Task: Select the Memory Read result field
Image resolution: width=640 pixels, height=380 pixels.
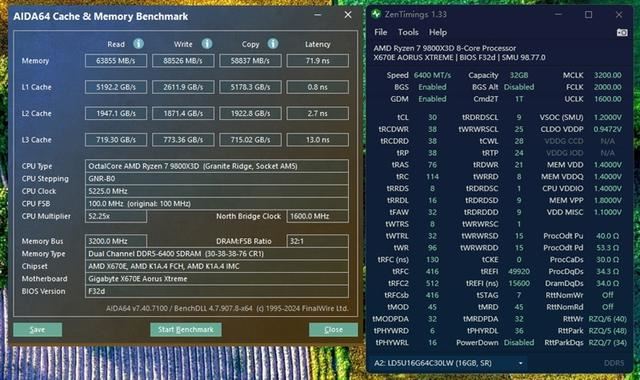Action: pos(116,61)
